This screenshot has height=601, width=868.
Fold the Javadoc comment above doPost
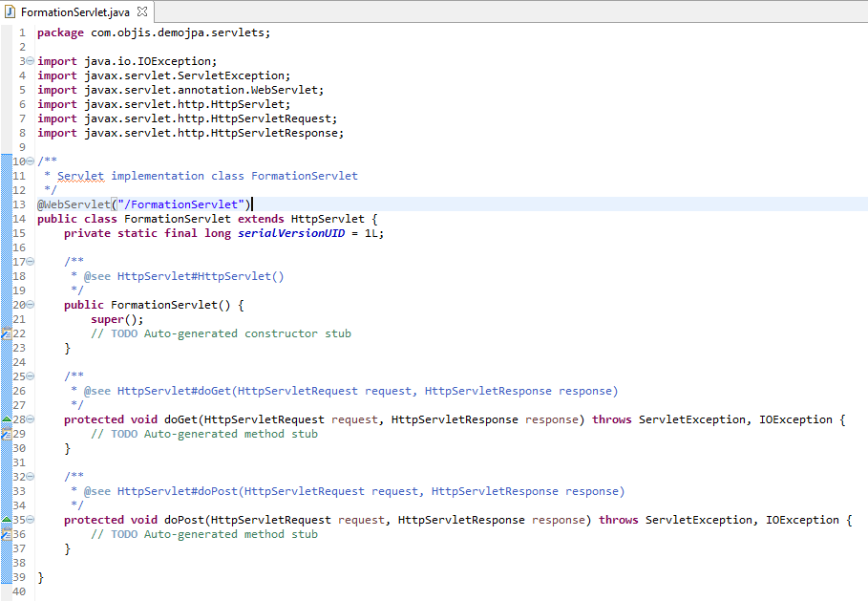30,477
